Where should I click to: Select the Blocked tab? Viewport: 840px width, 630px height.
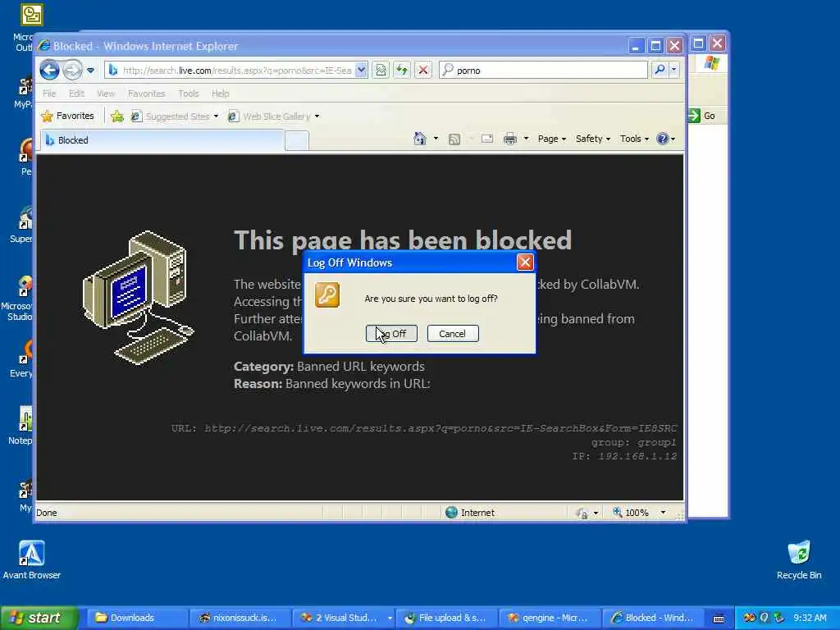coord(163,140)
